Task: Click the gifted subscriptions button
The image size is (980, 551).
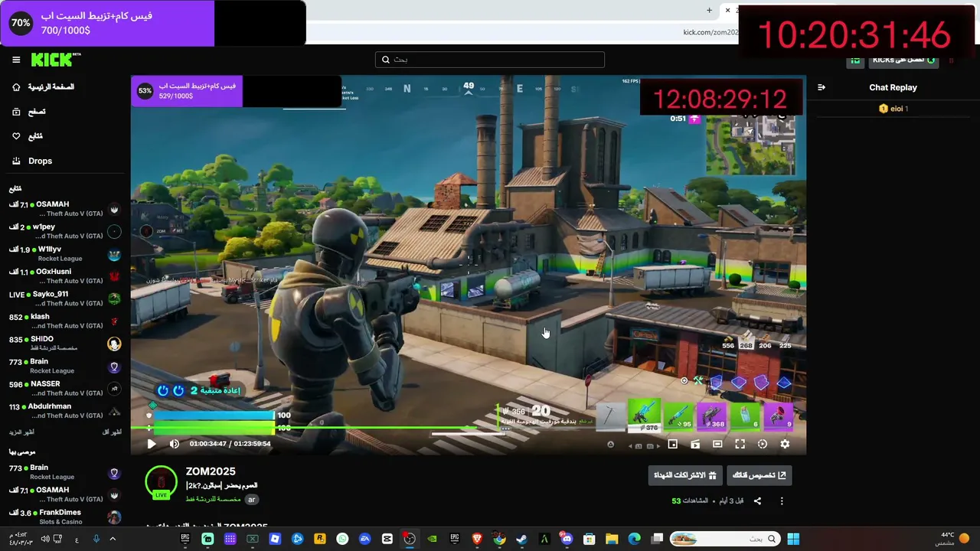Action: (x=685, y=475)
